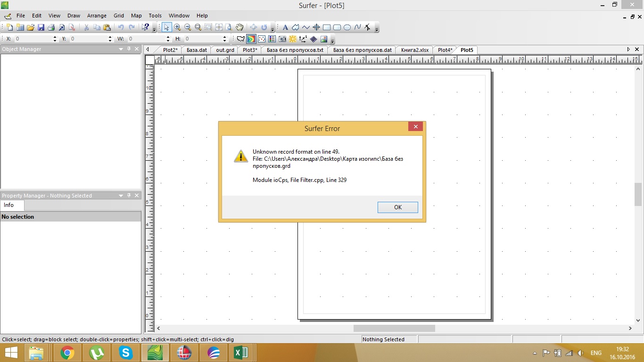Create a new vector map
This screenshot has width=644, height=362.
click(303, 39)
